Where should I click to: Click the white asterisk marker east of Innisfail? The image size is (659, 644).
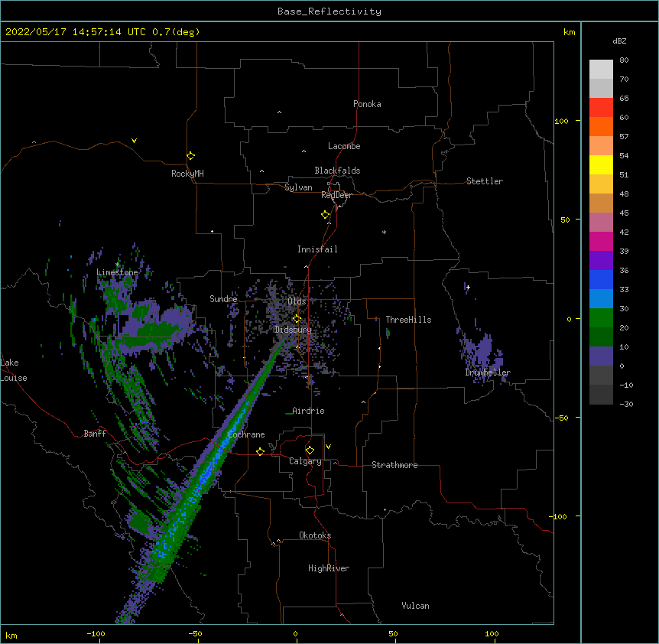384,232
